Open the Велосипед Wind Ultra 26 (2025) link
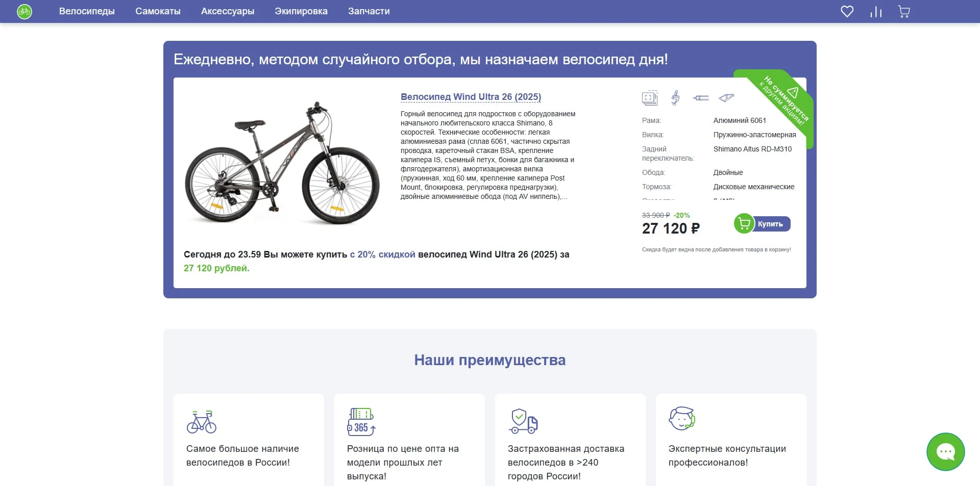Viewport: 980px width, 486px height. [x=471, y=97]
